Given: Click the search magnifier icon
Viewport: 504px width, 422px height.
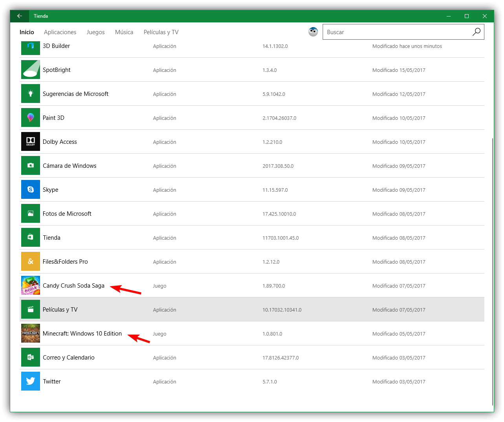Looking at the screenshot, I should pyautogui.click(x=476, y=32).
